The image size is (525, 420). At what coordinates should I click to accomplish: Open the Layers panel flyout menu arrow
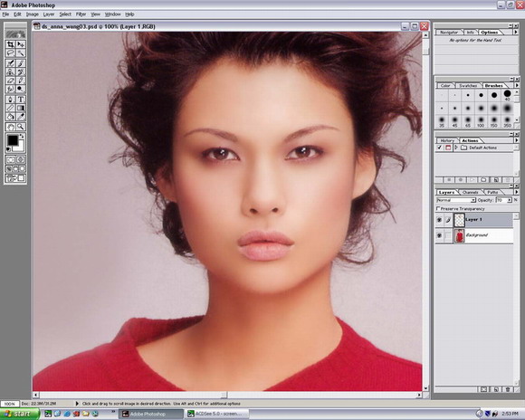516,192
